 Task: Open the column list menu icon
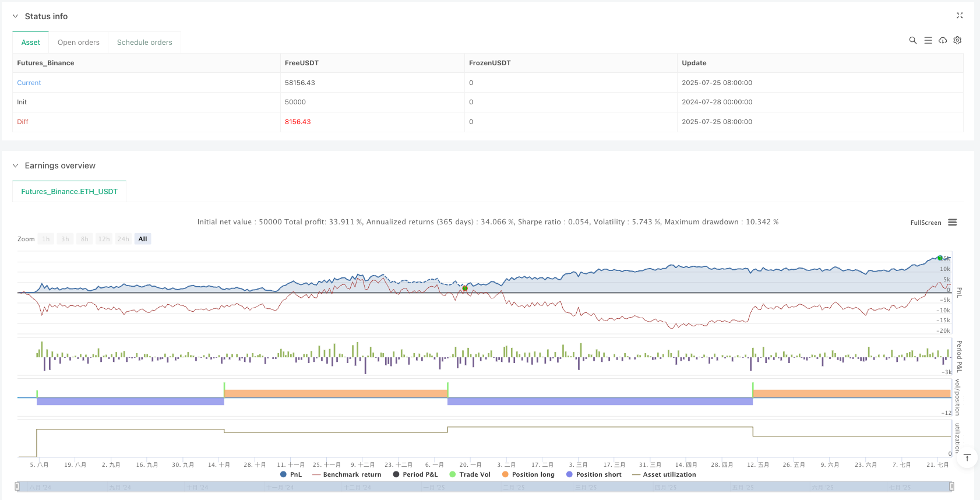(928, 40)
